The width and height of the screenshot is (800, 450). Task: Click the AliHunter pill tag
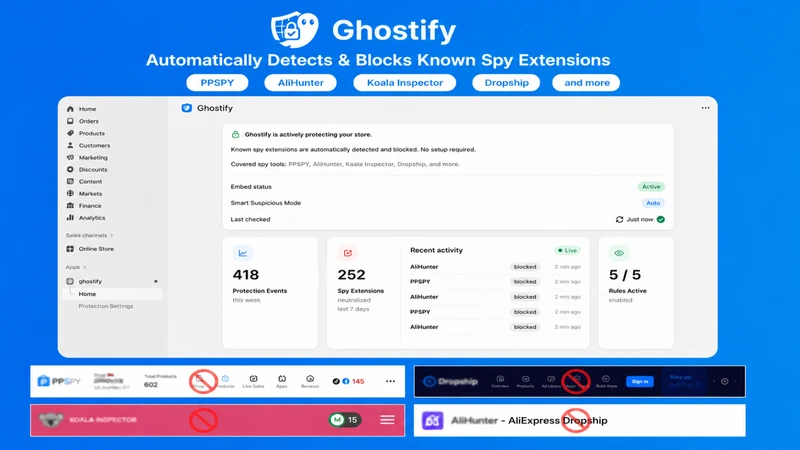(x=301, y=83)
